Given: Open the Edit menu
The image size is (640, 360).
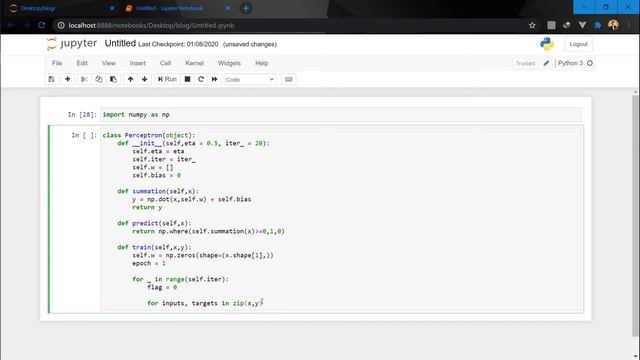Looking at the screenshot, I should point(82,63).
